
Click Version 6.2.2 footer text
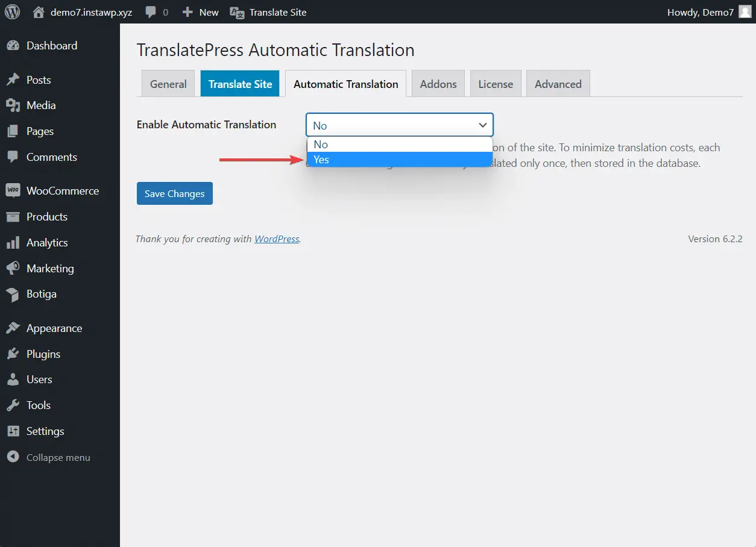(715, 239)
